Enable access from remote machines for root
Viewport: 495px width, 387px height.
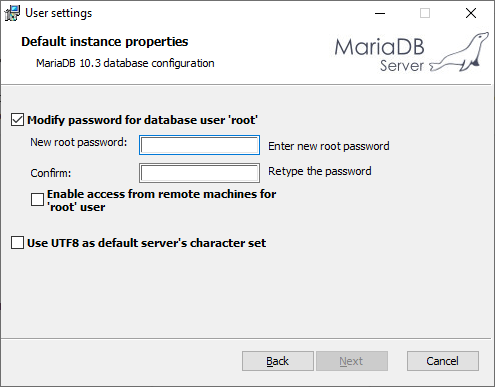tap(37, 200)
